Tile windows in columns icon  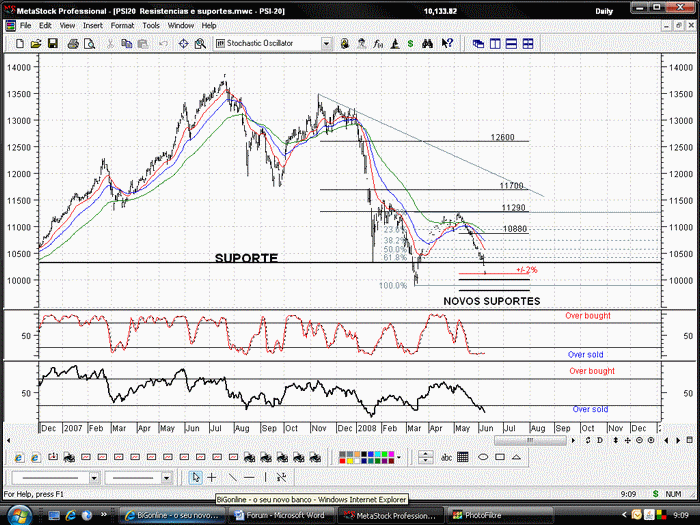tap(495, 44)
